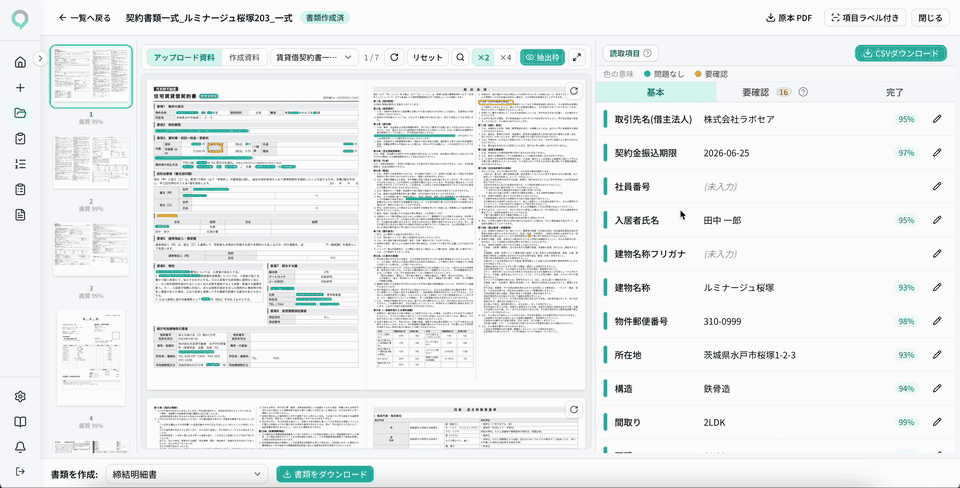Switch to アップロード資料 view

click(184, 58)
